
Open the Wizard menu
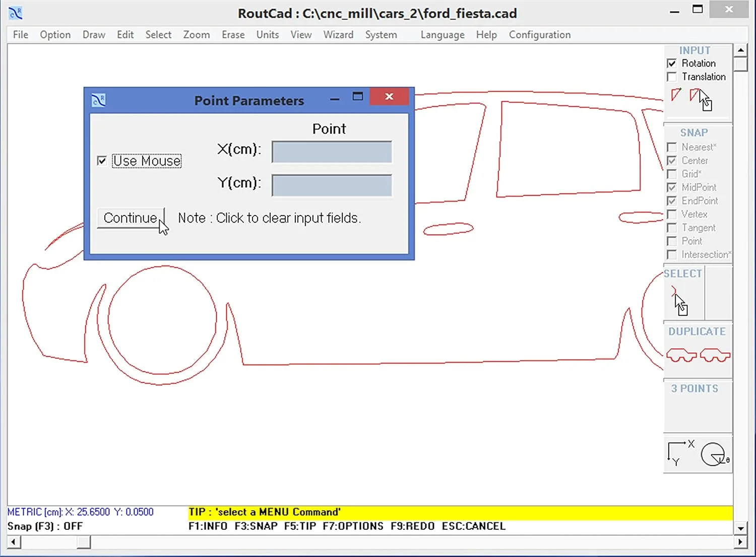338,34
